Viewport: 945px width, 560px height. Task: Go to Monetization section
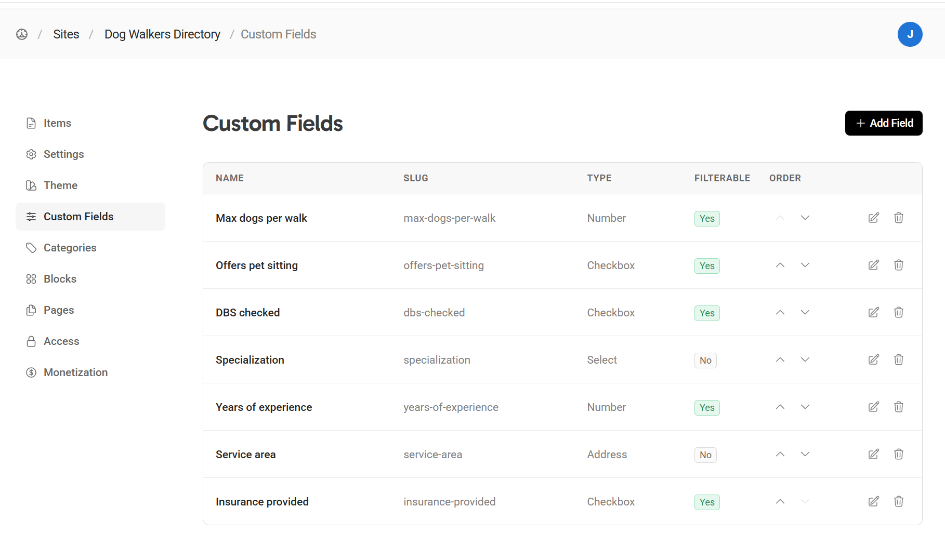(75, 372)
